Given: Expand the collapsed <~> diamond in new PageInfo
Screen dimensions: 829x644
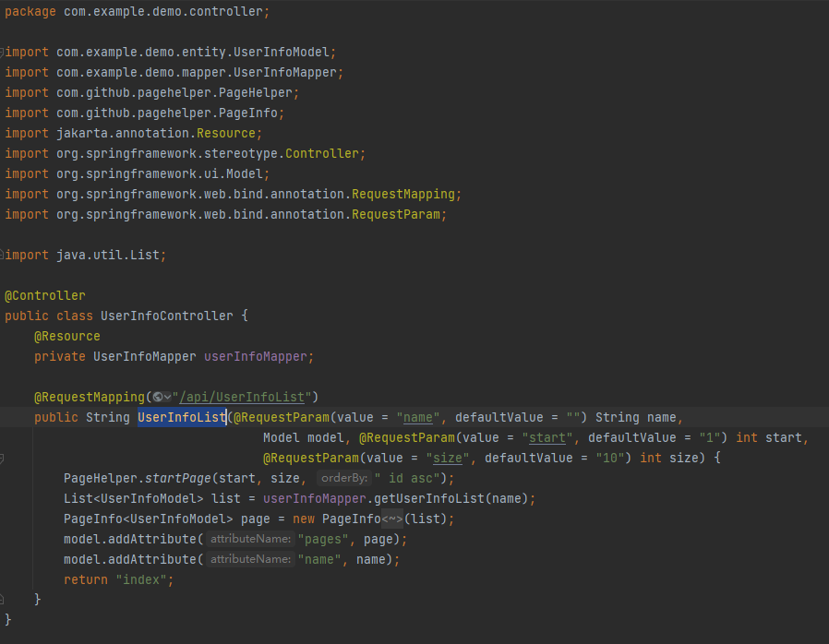Looking at the screenshot, I should (392, 519).
